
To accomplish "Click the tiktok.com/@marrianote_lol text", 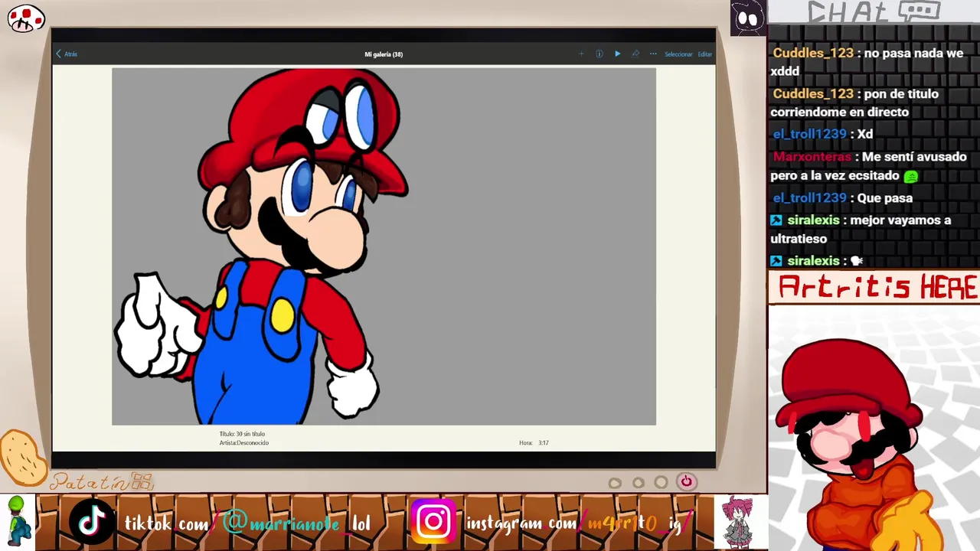I will click(247, 523).
